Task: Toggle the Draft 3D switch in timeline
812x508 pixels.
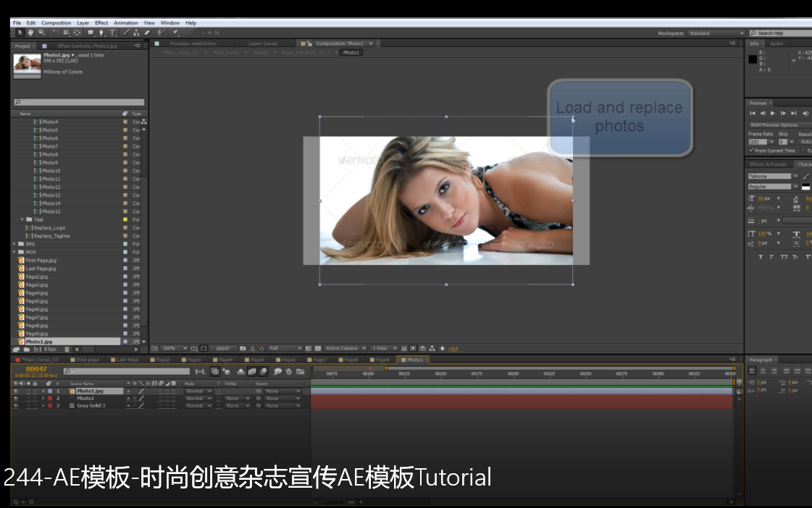Action: click(x=226, y=371)
